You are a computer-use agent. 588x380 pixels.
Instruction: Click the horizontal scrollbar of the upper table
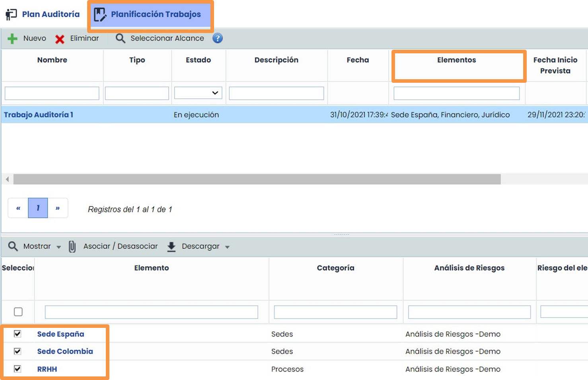tap(257, 179)
